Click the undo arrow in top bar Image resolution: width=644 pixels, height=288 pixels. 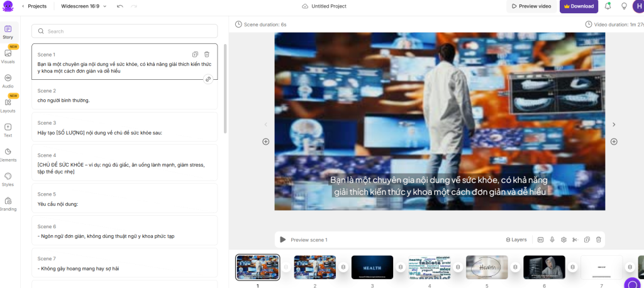click(120, 6)
